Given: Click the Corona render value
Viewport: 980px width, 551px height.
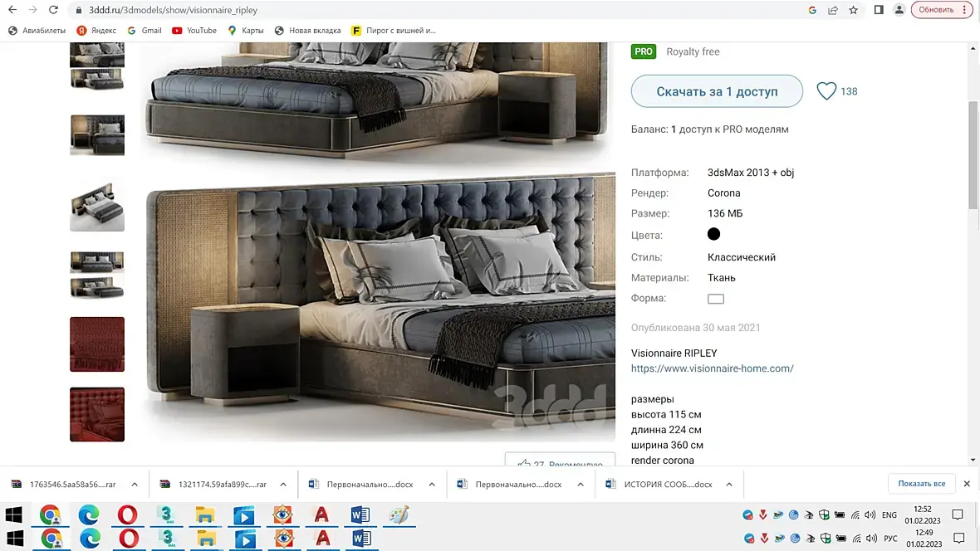Looking at the screenshot, I should pyautogui.click(x=723, y=193).
